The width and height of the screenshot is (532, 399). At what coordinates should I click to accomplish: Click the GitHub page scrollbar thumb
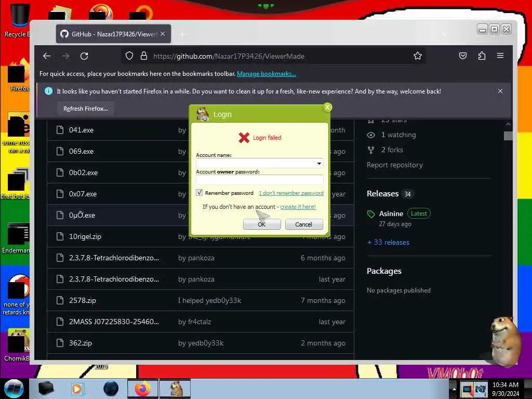[508, 136]
